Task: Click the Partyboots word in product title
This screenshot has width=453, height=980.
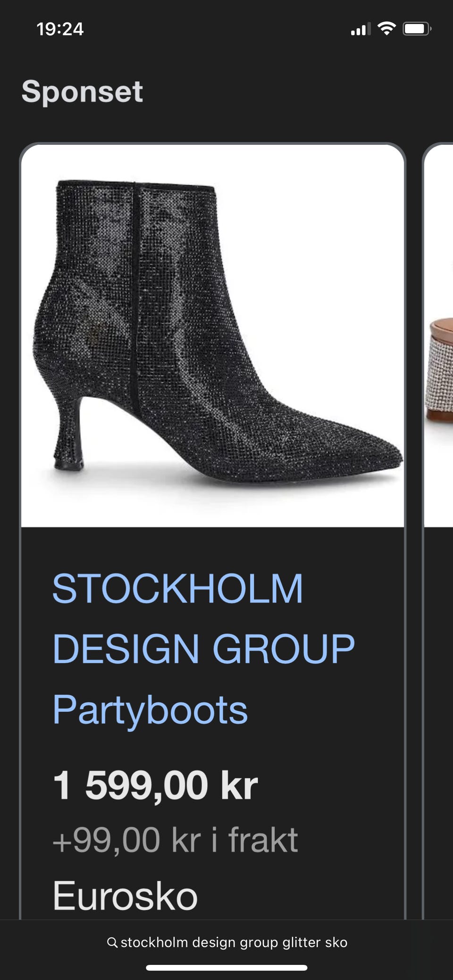Action: [150, 710]
